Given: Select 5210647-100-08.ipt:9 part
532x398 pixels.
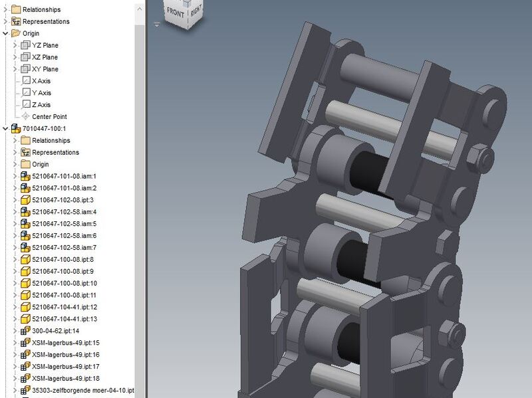Looking at the screenshot, I should coord(63,271).
